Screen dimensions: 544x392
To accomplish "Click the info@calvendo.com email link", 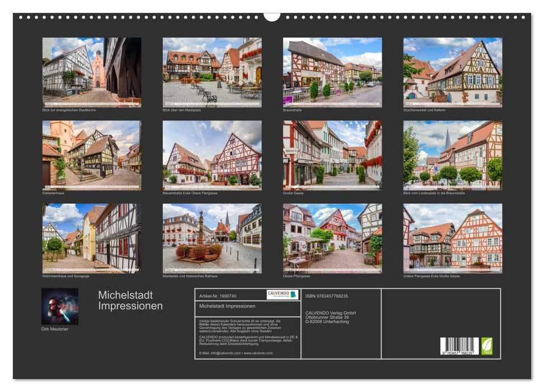I will 226,353.
